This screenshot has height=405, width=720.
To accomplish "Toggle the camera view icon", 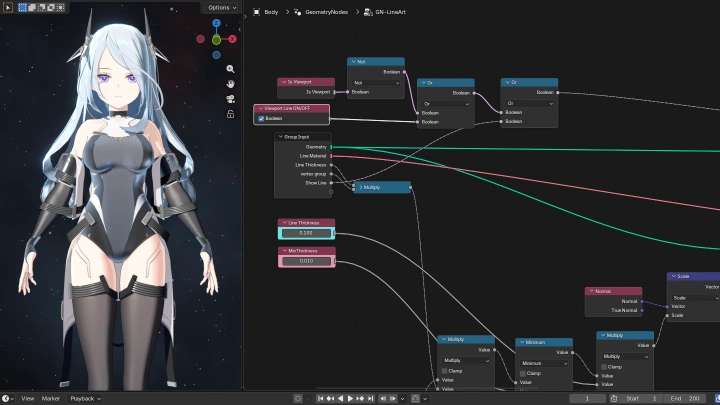I will tap(231, 99).
